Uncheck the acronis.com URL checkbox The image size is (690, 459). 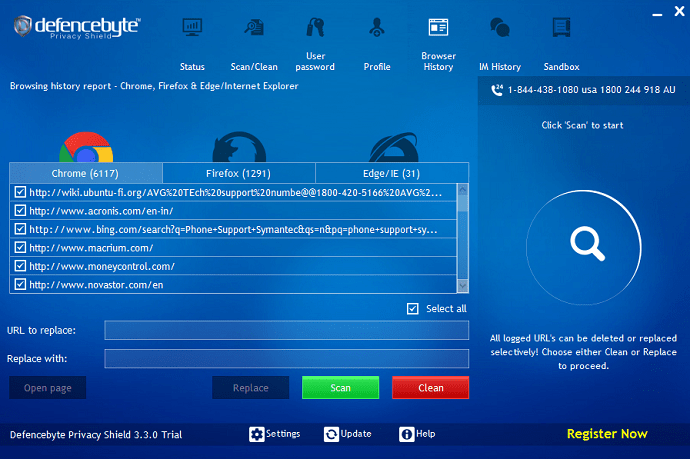(x=20, y=210)
